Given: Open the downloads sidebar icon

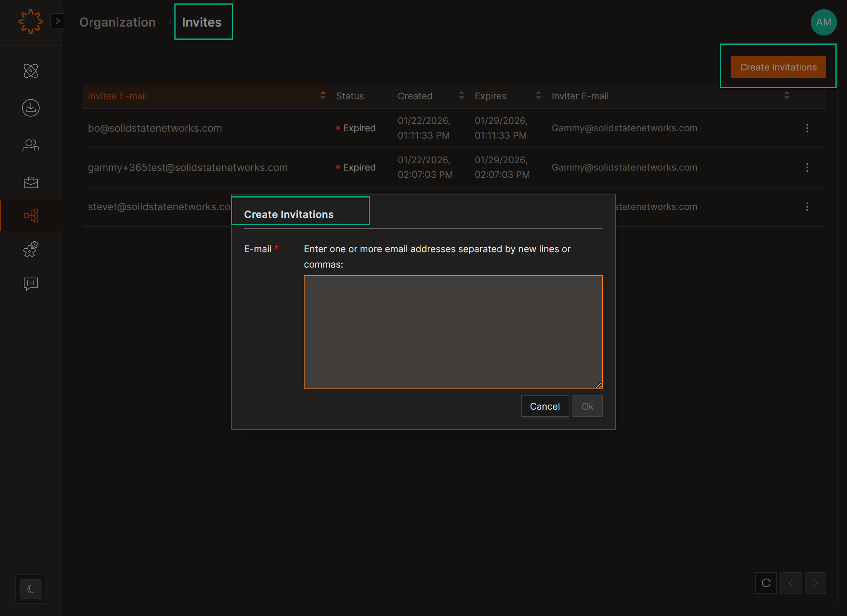Looking at the screenshot, I should (x=31, y=108).
